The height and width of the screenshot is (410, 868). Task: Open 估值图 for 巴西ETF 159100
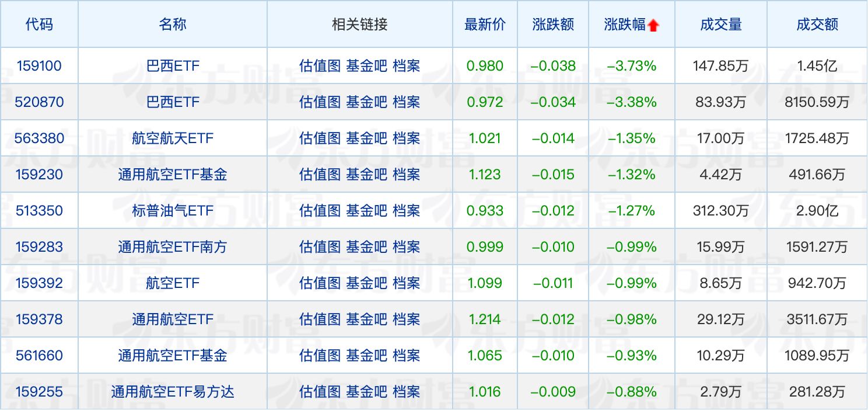click(x=320, y=66)
